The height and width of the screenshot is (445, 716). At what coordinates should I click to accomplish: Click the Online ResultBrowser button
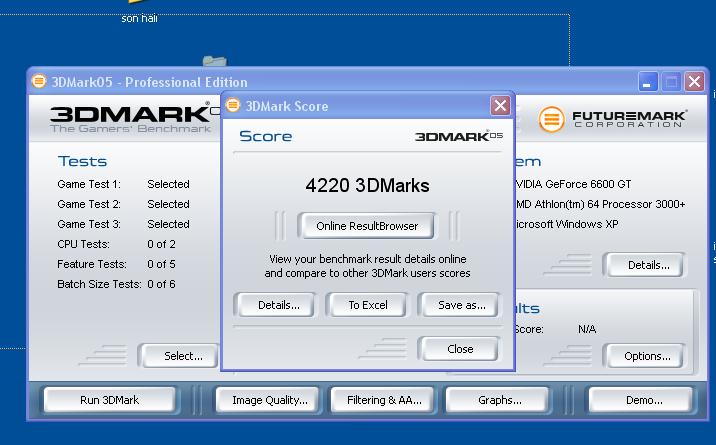point(366,226)
